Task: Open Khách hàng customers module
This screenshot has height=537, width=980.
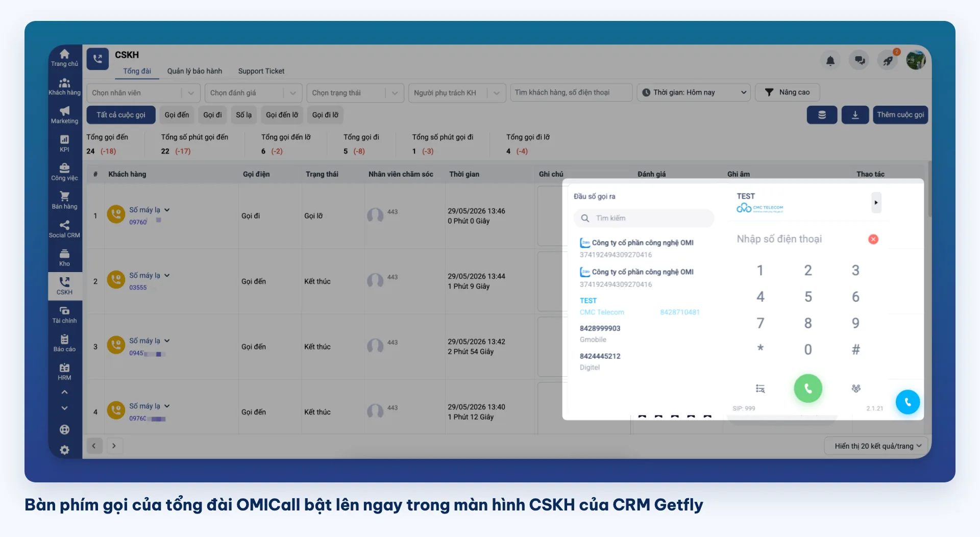Action: pos(64,87)
